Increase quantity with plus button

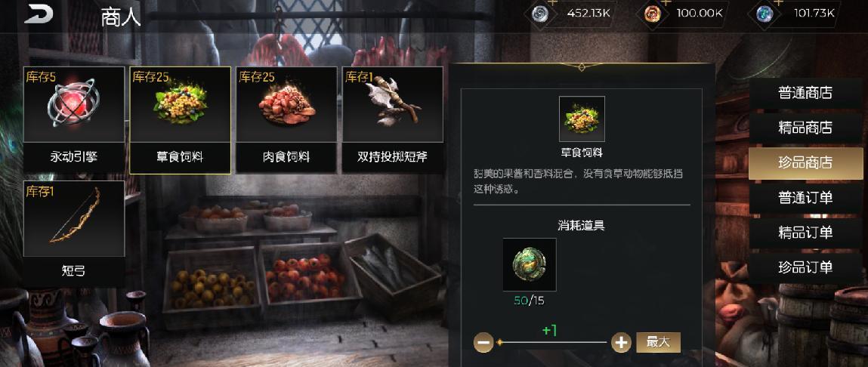[621, 343]
